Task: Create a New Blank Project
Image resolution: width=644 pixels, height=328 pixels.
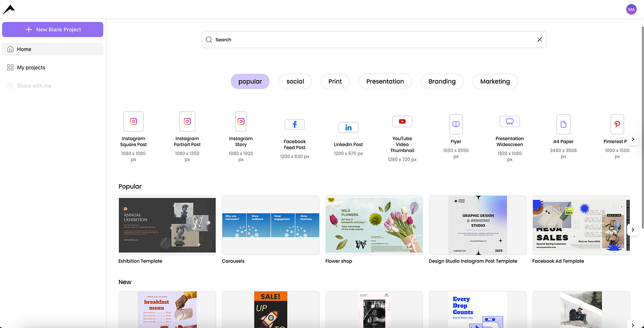Action: tap(52, 30)
